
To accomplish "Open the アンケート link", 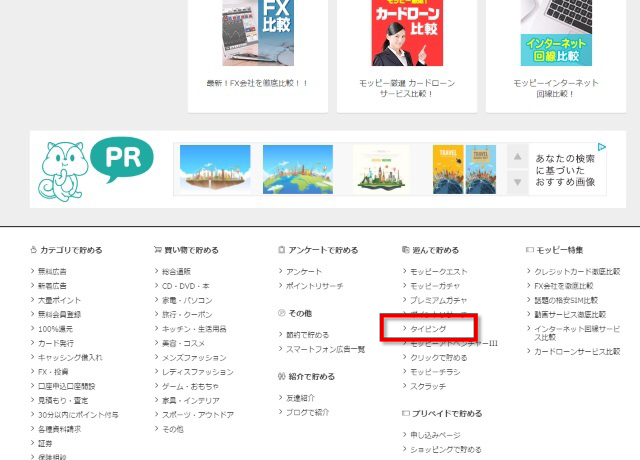I will (x=304, y=272).
